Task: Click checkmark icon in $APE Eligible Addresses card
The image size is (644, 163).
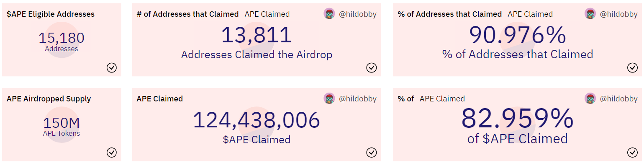Action: click(x=112, y=67)
